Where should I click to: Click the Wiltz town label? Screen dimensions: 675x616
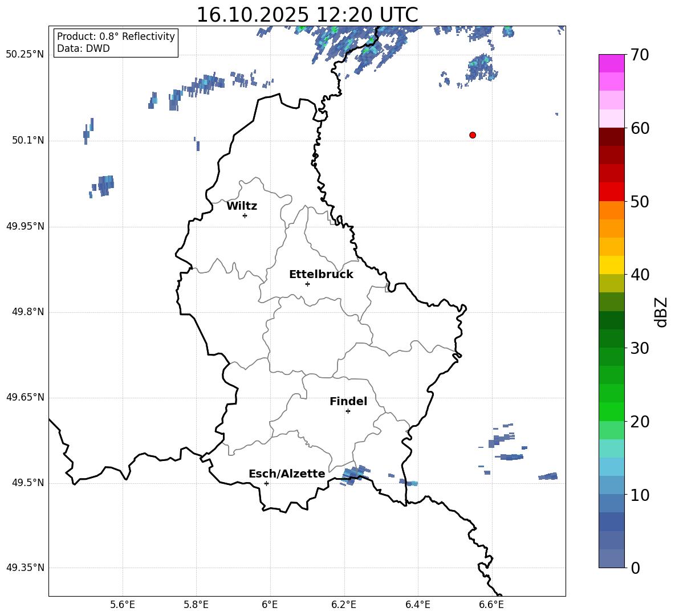tap(242, 206)
